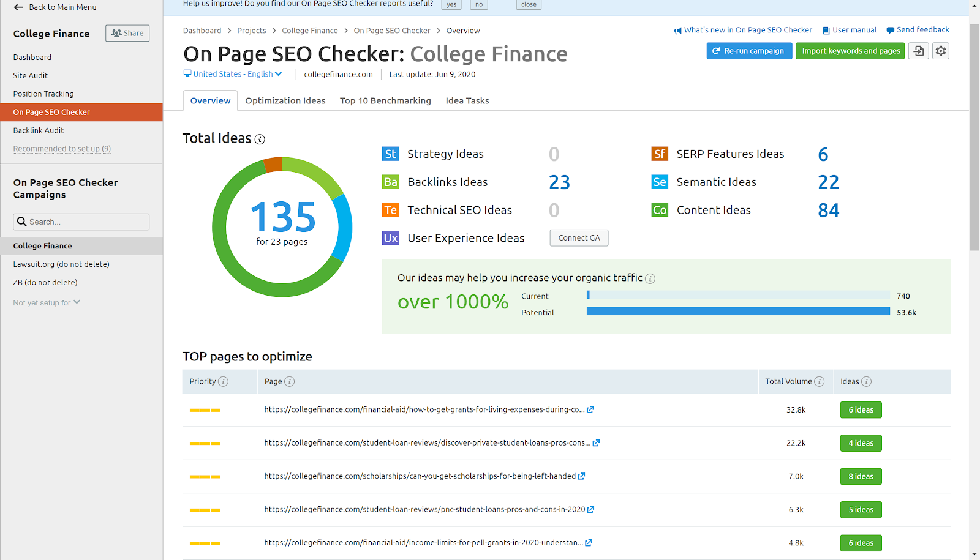The height and width of the screenshot is (560, 980).
Task: Open the Top 10 Benchmarking tab
Action: (385, 100)
